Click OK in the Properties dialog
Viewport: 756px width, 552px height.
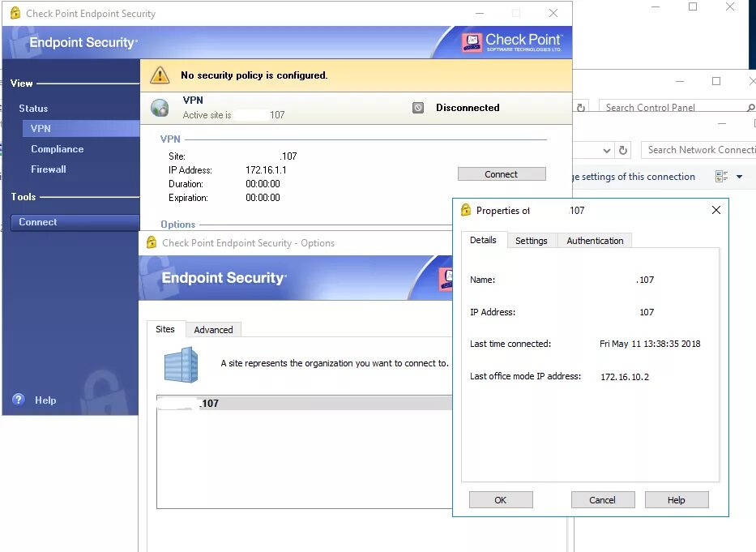click(x=501, y=500)
